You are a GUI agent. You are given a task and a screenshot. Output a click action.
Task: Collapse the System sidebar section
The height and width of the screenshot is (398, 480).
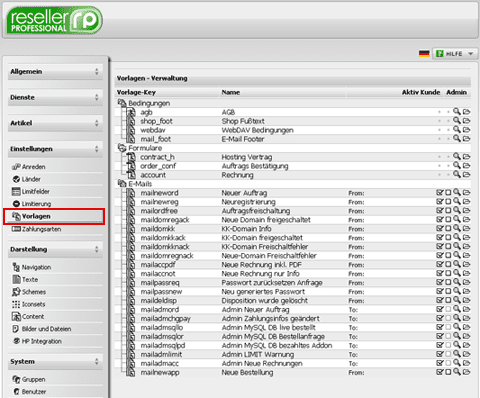tap(55, 362)
